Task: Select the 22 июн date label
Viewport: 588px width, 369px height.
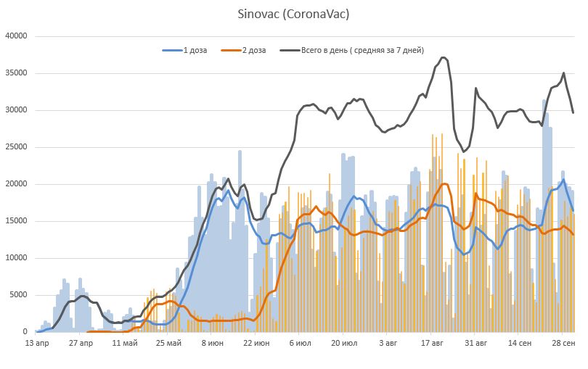Action: 256,343
